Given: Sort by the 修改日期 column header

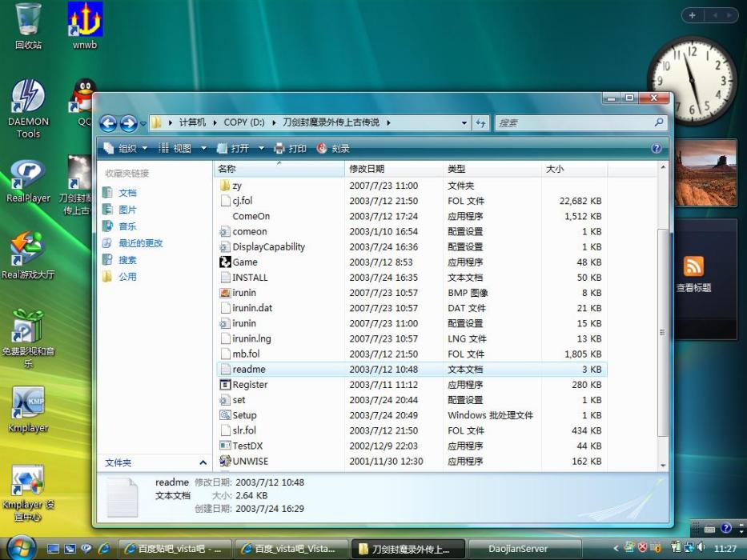Looking at the screenshot, I should (393, 169).
